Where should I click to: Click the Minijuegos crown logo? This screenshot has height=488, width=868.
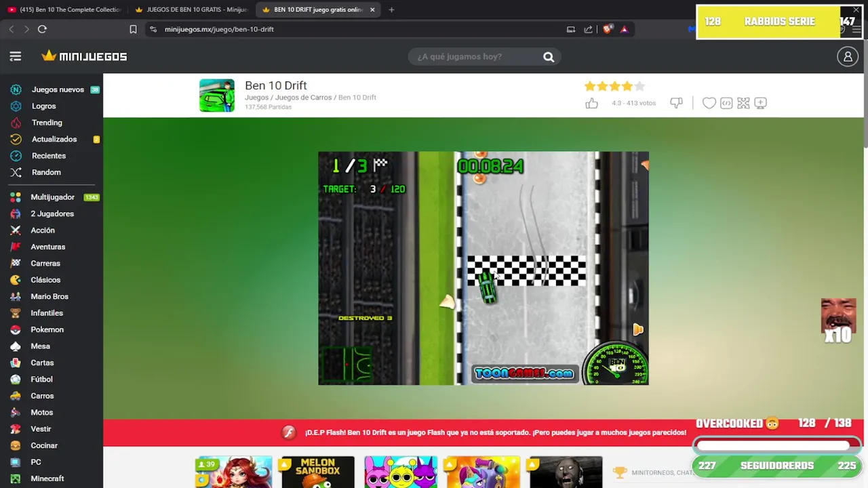84,56
